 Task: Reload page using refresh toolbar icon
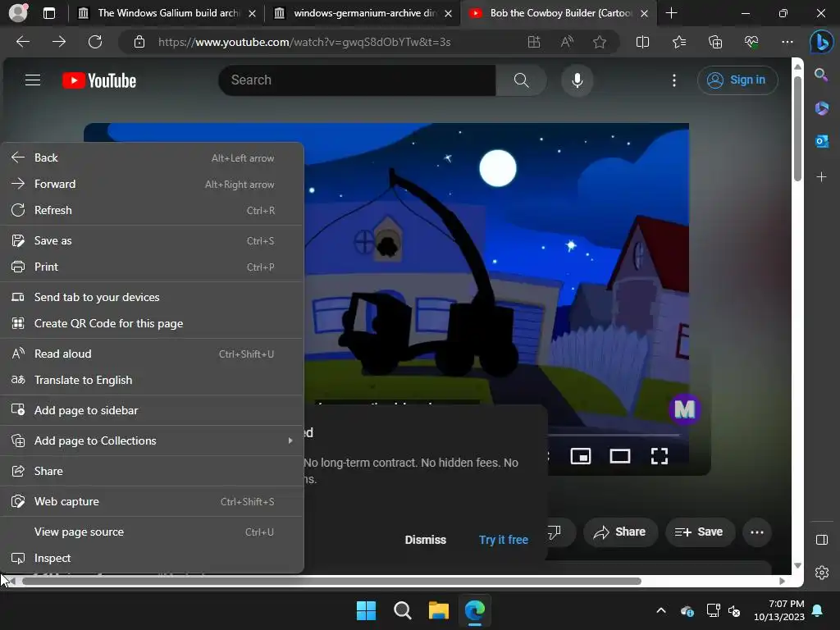[95, 42]
